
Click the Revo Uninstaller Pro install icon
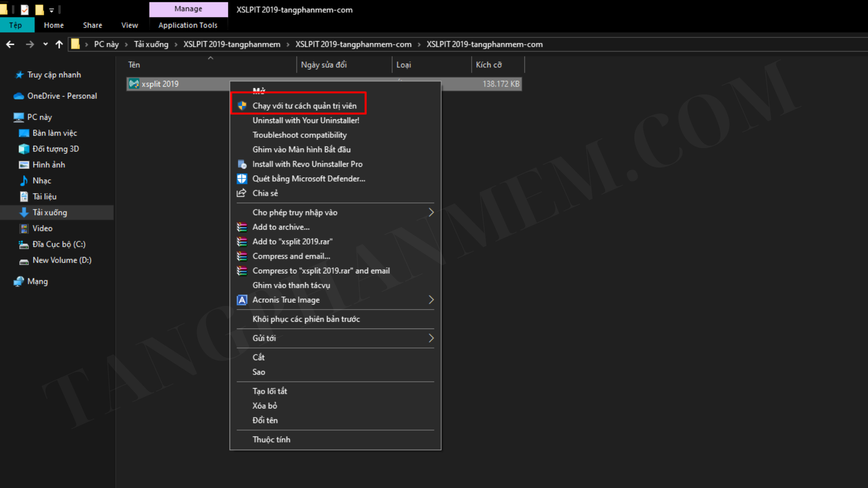(242, 164)
